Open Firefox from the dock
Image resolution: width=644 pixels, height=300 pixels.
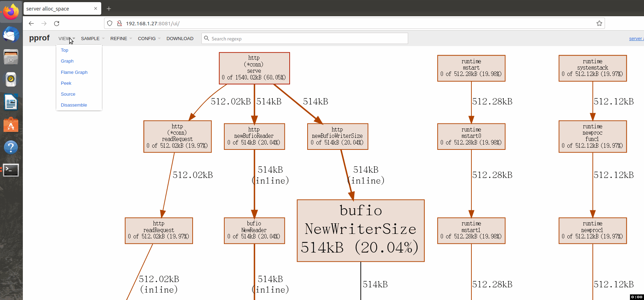tap(11, 12)
